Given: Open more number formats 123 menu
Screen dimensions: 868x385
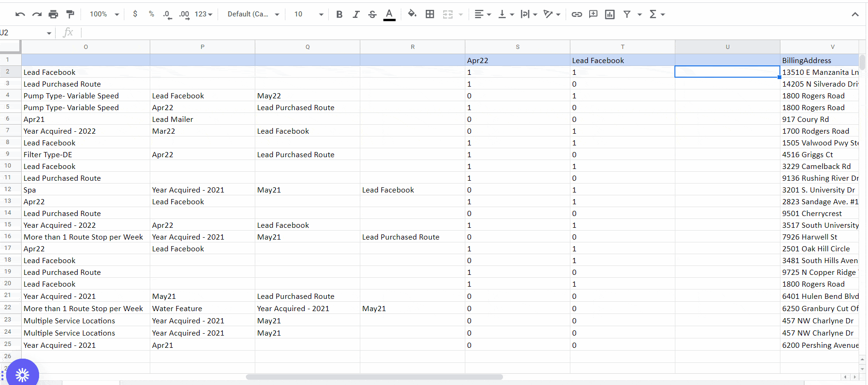Looking at the screenshot, I should coord(203,15).
